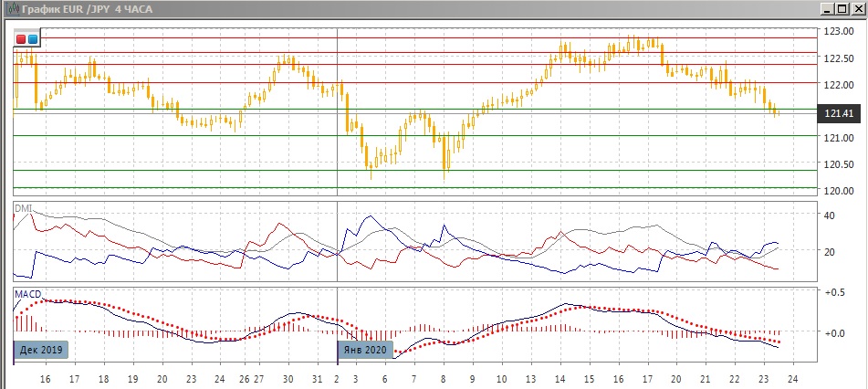The height and width of the screenshot is (389, 868).
Task: Maximize the EUR/JPY chart window
Action: [x=842, y=8]
